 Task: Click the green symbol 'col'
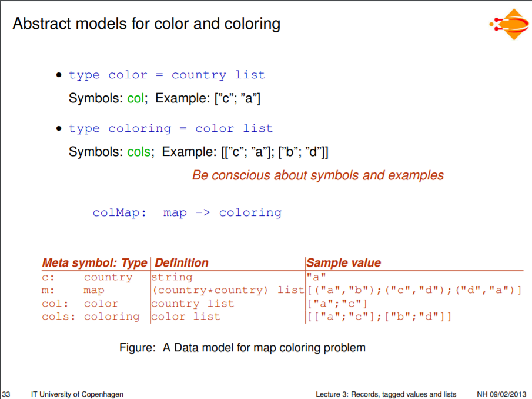click(x=136, y=98)
